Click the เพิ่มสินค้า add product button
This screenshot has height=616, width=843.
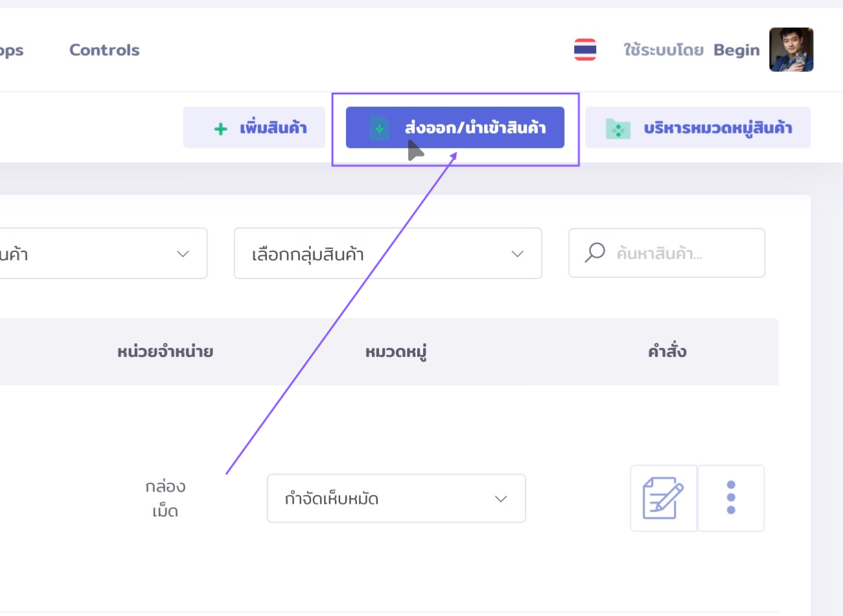[254, 127]
